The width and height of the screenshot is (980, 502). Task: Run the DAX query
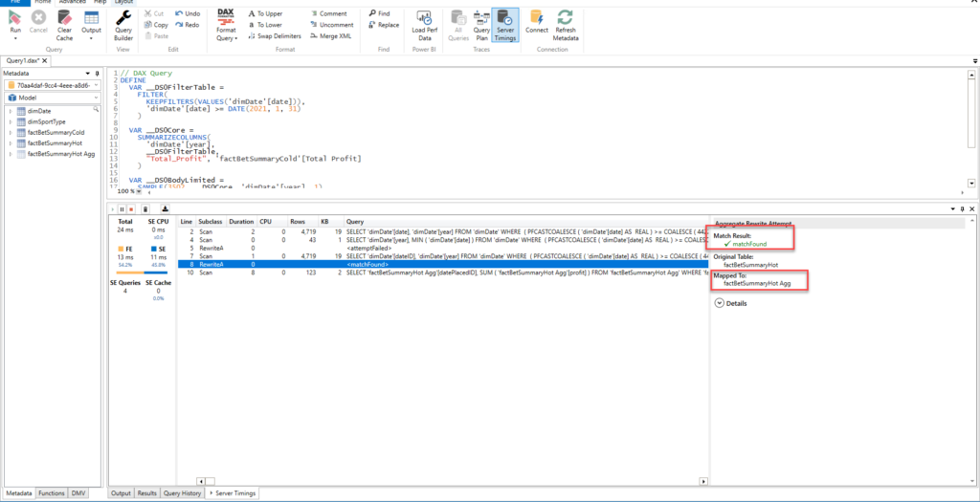click(15, 23)
